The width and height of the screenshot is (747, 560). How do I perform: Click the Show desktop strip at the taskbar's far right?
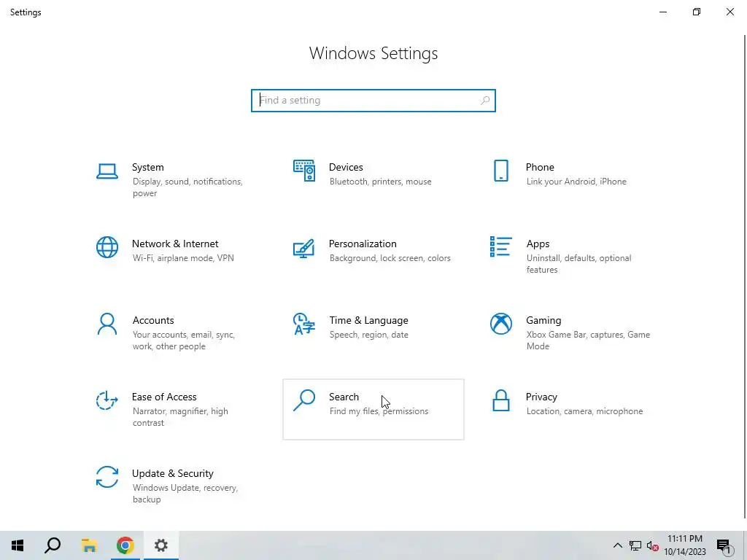click(x=745, y=545)
